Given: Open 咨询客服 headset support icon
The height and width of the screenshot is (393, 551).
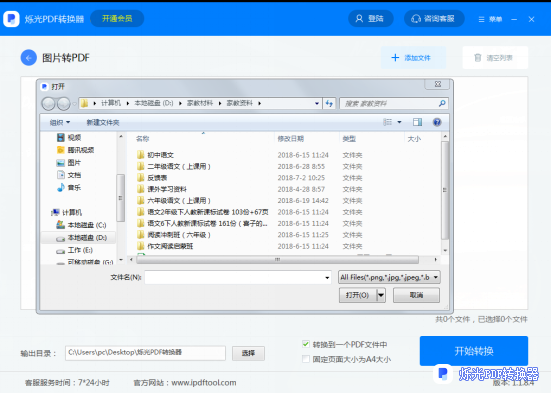Looking at the screenshot, I should [x=416, y=19].
